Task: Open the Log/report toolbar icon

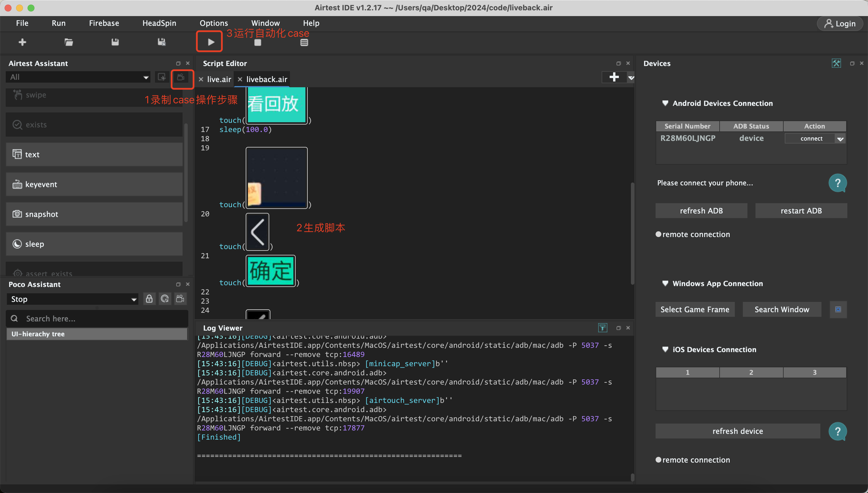Action: point(304,42)
